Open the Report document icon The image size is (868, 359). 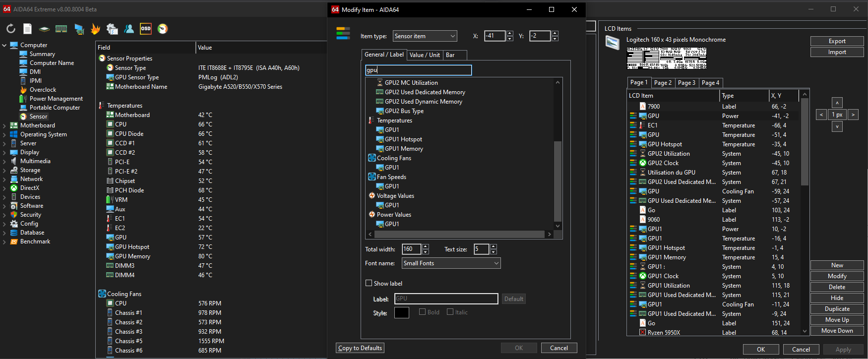28,29
